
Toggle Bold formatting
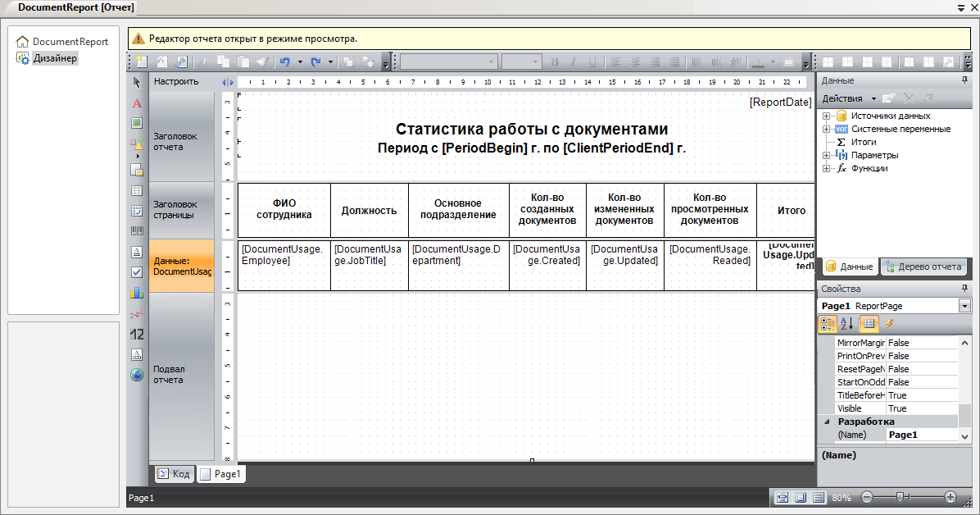click(555, 62)
